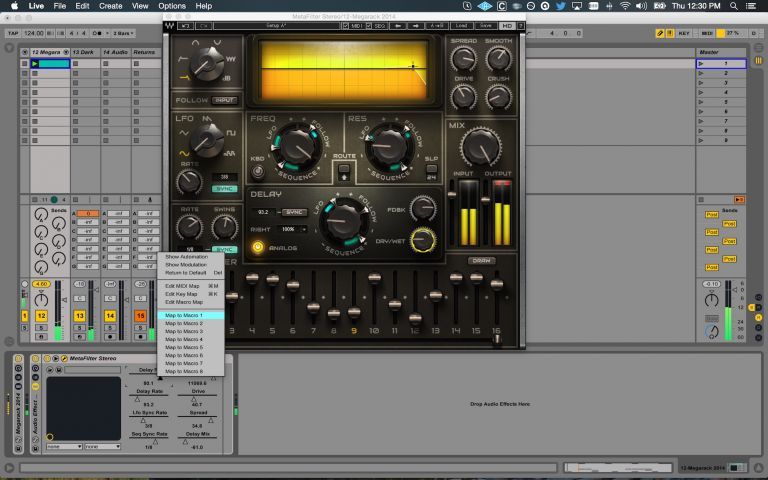Image resolution: width=768 pixels, height=480 pixels.
Task: Click Draw mode pencil in Live toolbar
Action: pos(660,33)
